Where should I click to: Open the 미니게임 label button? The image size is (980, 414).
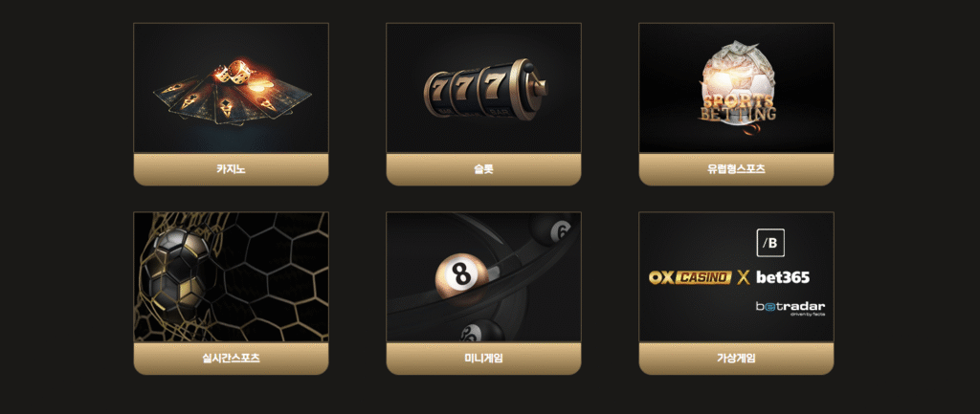coord(483,359)
